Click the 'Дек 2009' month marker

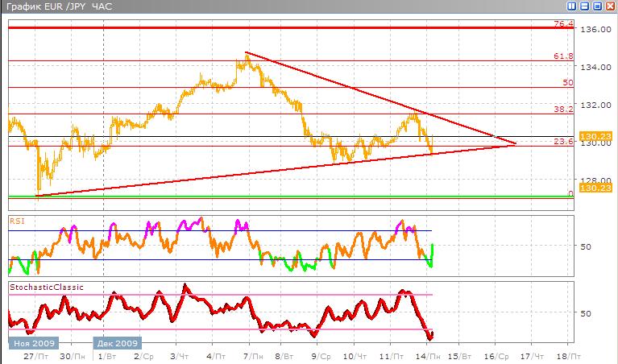(118, 342)
